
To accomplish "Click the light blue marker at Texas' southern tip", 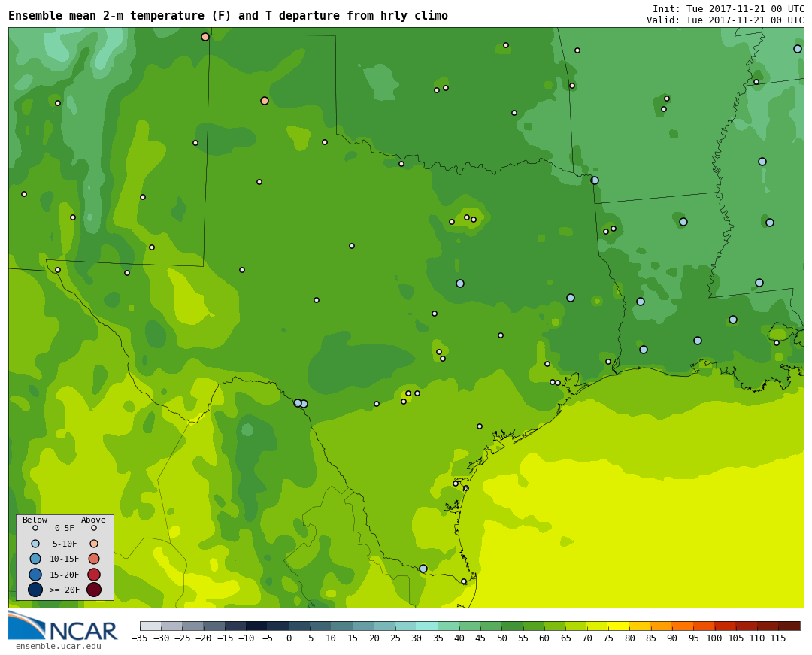I will click(x=423, y=569).
